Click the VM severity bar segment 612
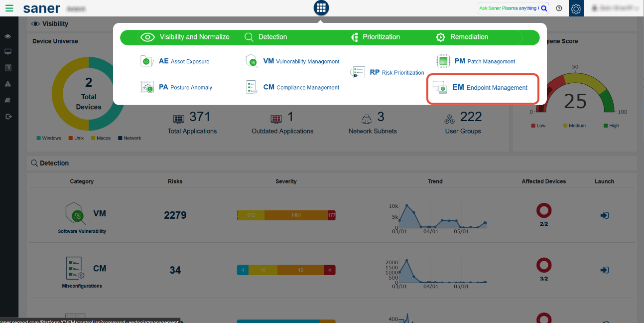 point(251,215)
